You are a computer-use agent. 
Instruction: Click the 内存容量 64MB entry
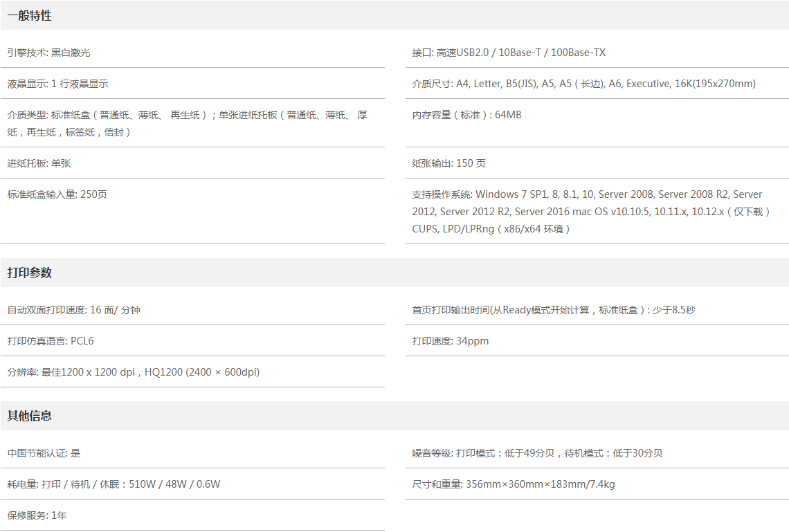coord(466,115)
